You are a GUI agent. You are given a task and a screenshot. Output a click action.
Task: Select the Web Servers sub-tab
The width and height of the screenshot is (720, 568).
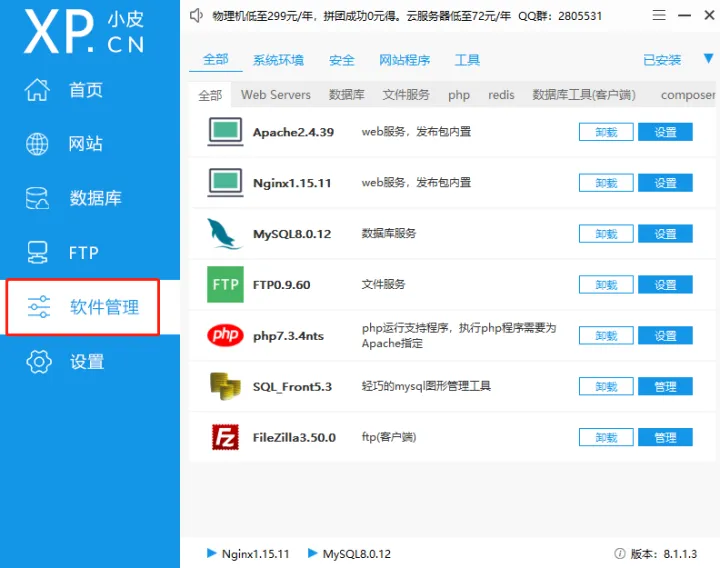276,95
